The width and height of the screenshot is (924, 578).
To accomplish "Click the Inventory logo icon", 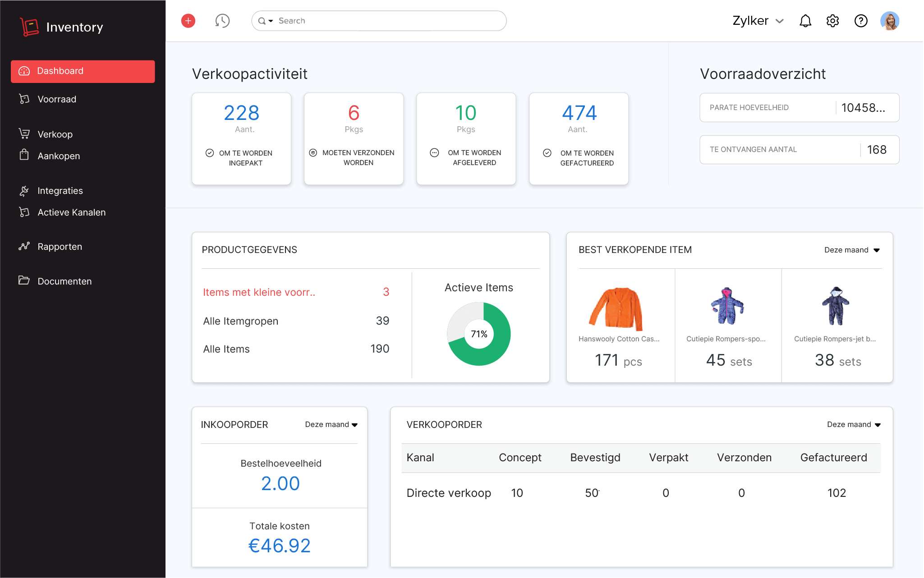I will click(29, 27).
